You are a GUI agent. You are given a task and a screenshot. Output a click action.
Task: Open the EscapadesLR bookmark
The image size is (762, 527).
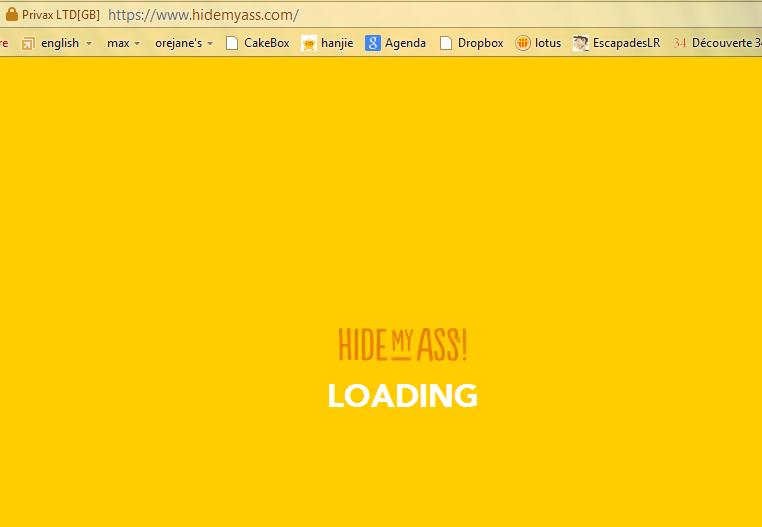click(x=617, y=43)
